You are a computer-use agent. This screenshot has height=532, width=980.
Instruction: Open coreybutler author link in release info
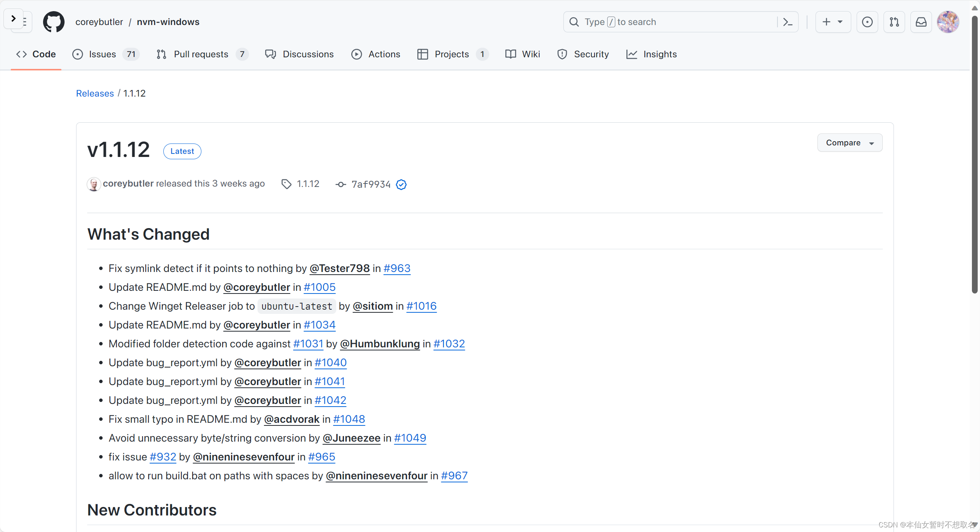point(128,184)
